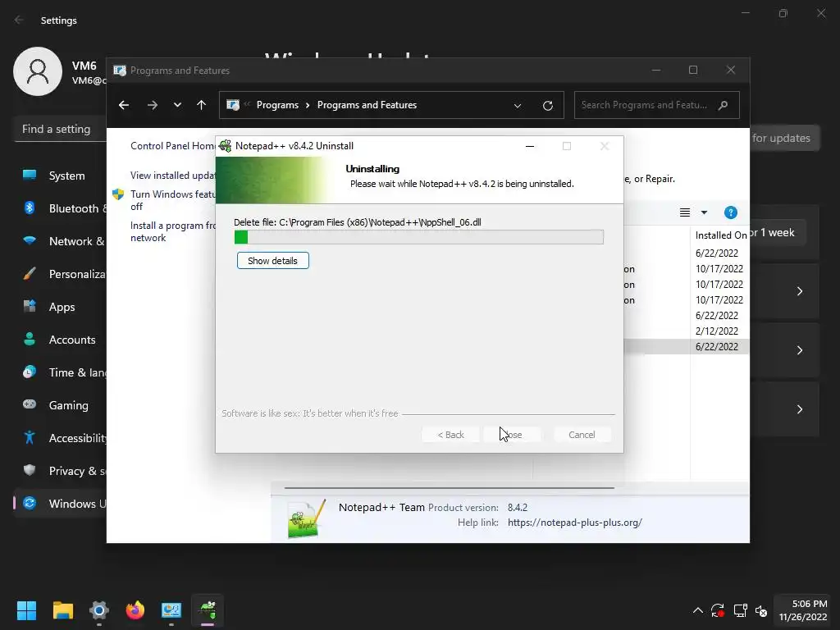Expand the view options dropdown arrow
Viewport: 840px width, 630px height.
704,212
